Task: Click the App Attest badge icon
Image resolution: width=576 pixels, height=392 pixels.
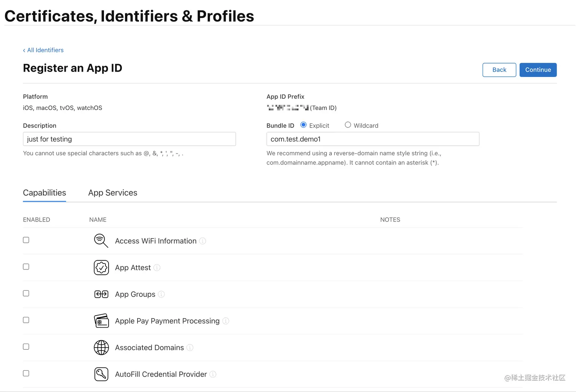Action: (101, 268)
